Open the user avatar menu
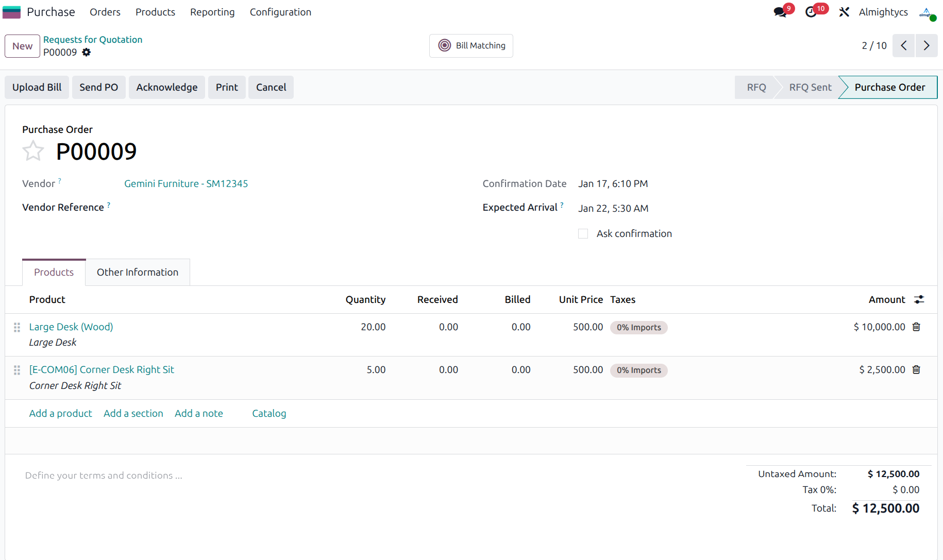Viewport: 943px width, 560px height. (927, 12)
